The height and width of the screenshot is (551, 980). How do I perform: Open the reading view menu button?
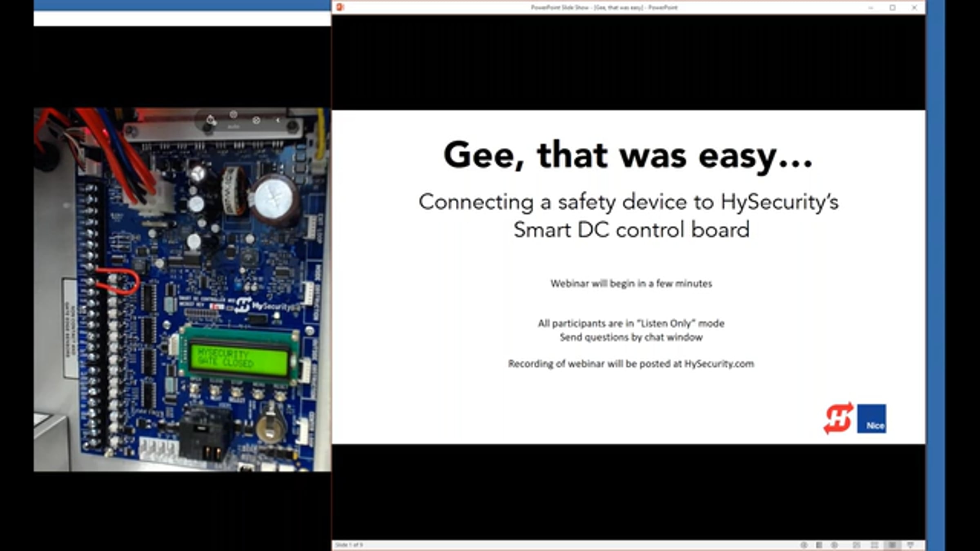[x=819, y=545]
